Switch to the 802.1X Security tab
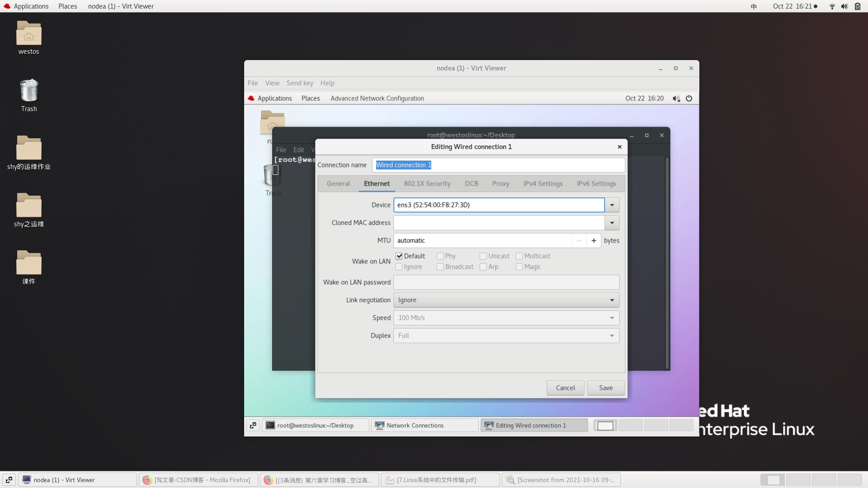The width and height of the screenshot is (868, 488). [x=427, y=184]
